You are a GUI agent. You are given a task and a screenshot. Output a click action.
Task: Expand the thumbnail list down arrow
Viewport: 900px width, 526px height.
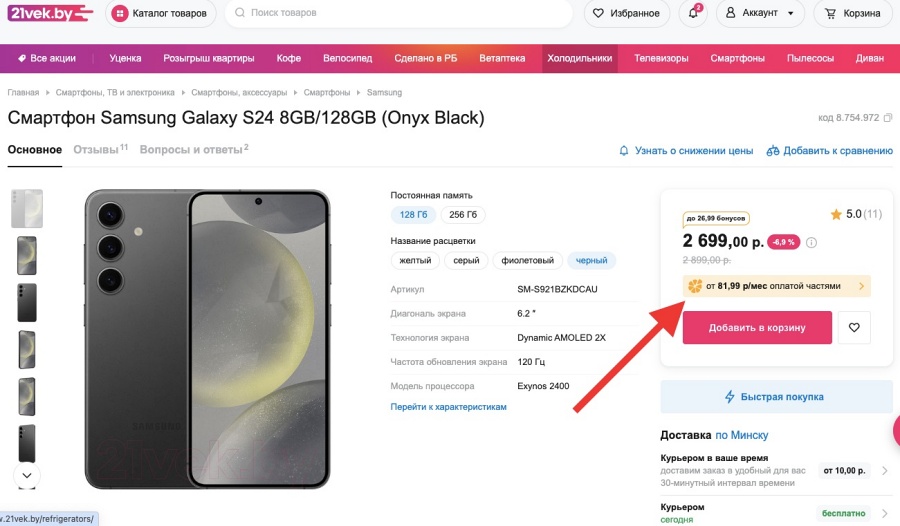27,475
